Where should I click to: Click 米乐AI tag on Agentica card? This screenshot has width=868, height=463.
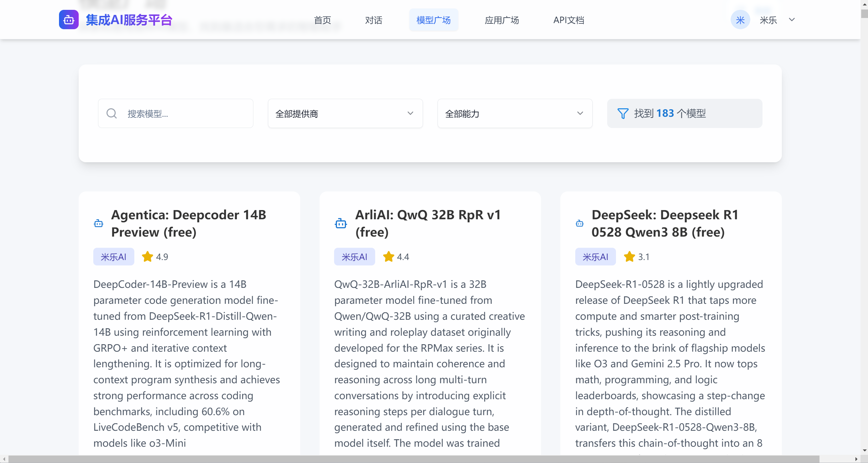(x=114, y=257)
